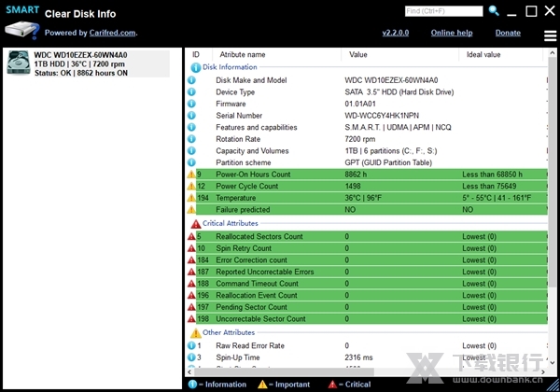Click the Carifred.com link

point(115,33)
